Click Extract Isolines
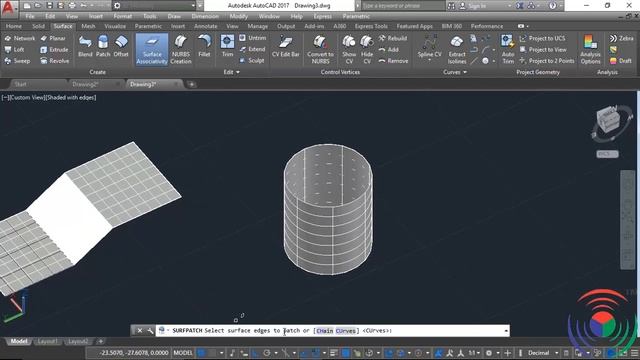The height and width of the screenshot is (360, 640). tap(457, 50)
